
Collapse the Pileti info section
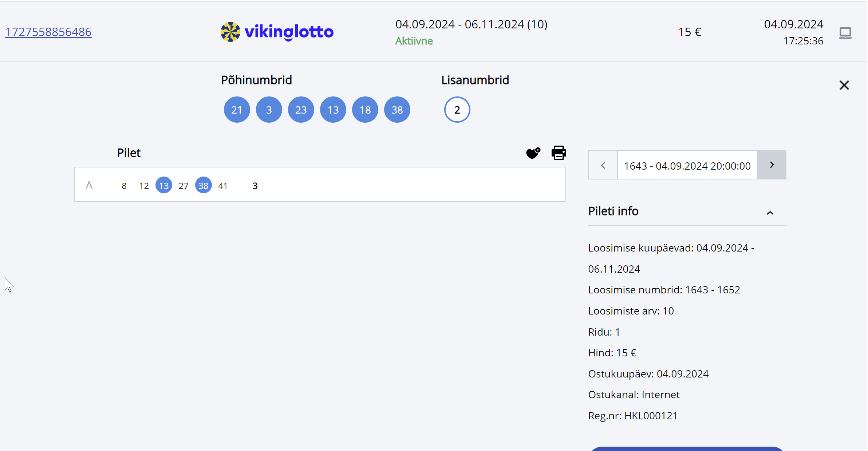pyautogui.click(x=770, y=213)
